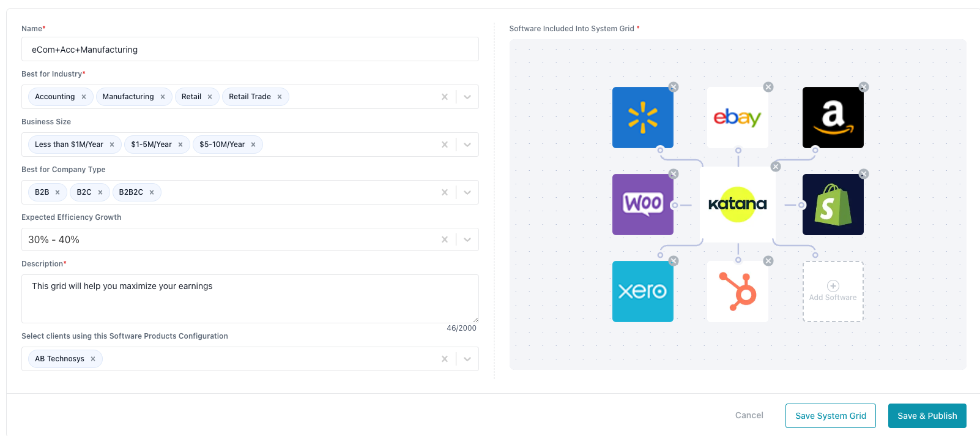Click the Add Software placeholder
Image resolution: width=980 pixels, height=436 pixels.
tap(833, 291)
